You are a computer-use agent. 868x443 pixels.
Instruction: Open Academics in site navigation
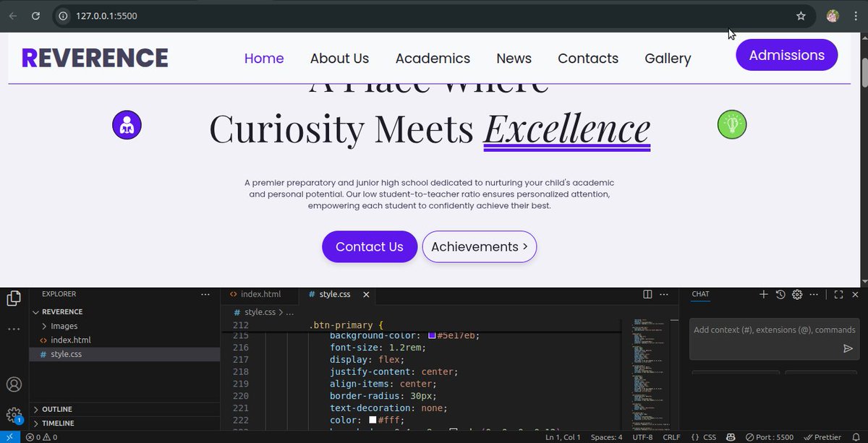tap(433, 59)
